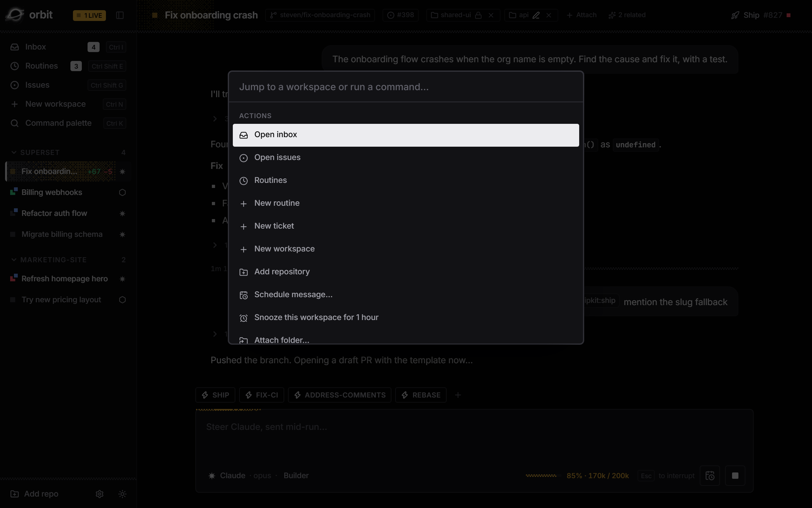Click status icon on Try new pricing layout
This screenshot has width=812, height=508.
coord(122,300)
